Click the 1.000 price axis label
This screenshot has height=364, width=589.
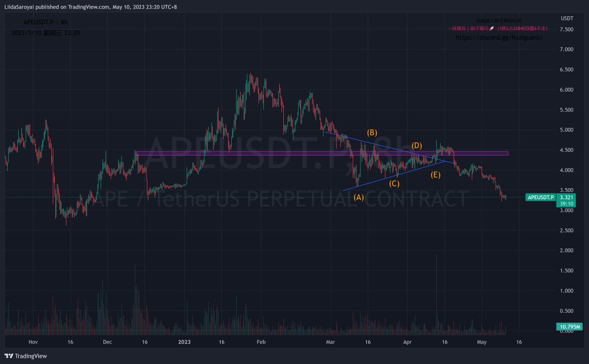(566, 291)
